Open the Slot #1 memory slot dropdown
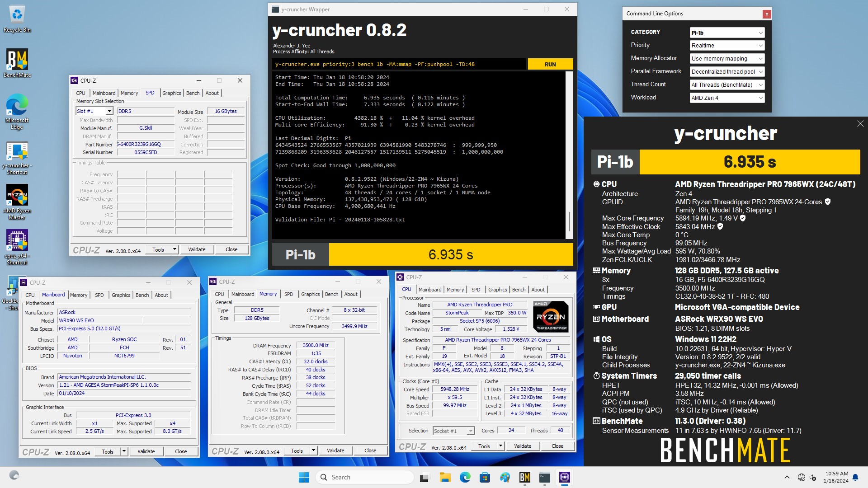Screen dimensions: 868x488 tap(94, 111)
